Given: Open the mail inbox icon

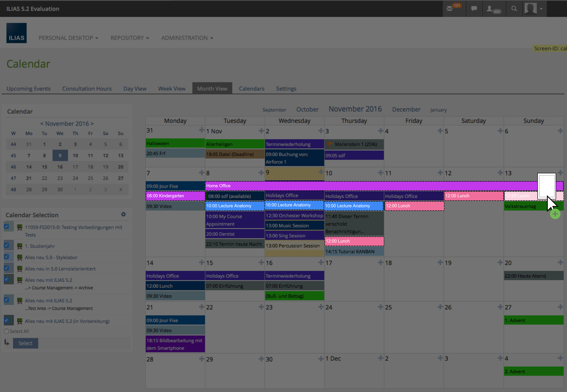Looking at the screenshot, I should (450, 9).
